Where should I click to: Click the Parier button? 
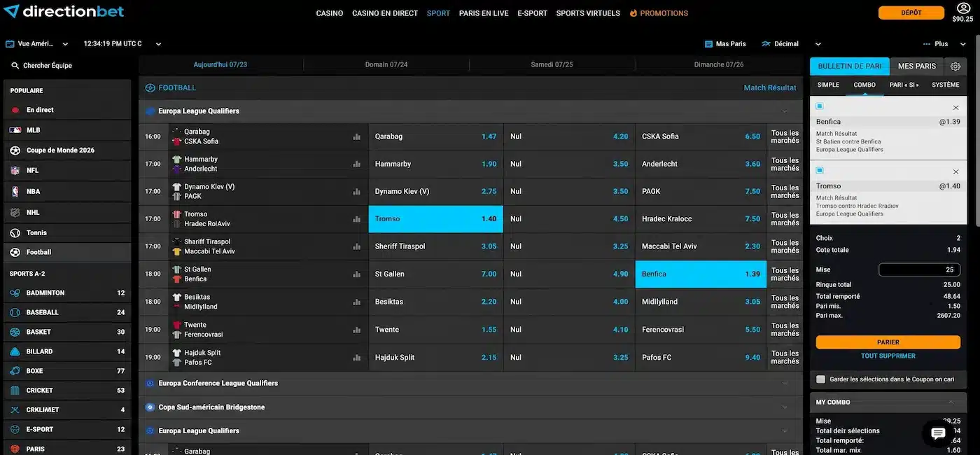click(888, 342)
